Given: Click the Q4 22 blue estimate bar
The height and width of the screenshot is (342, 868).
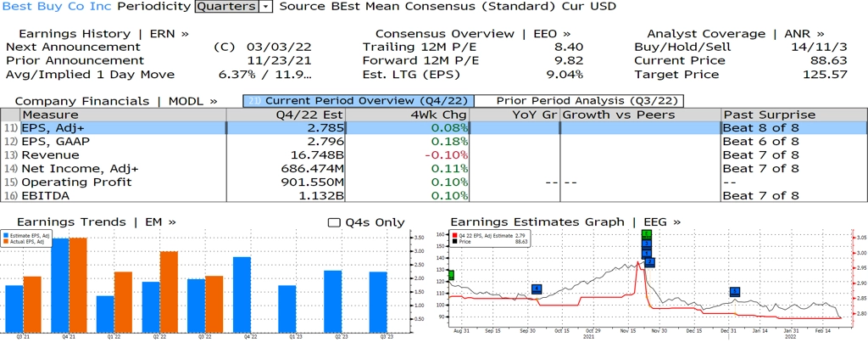Looking at the screenshot, I should (x=241, y=294).
